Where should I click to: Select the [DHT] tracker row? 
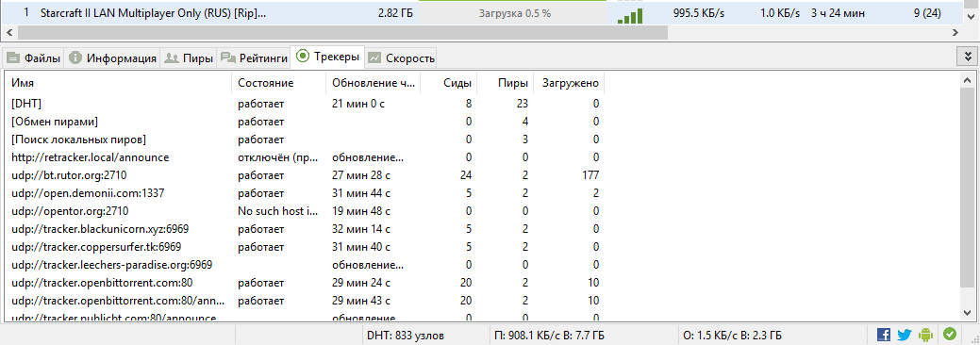point(305,103)
